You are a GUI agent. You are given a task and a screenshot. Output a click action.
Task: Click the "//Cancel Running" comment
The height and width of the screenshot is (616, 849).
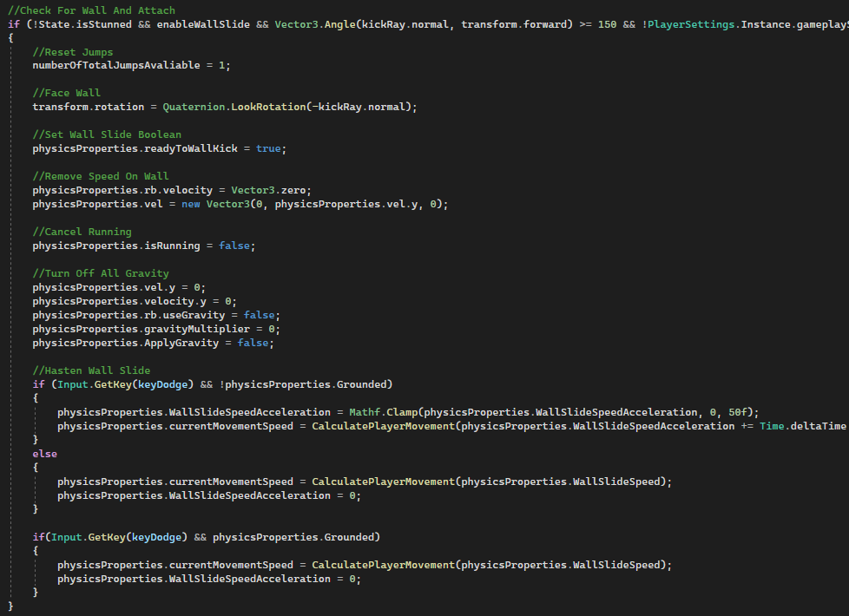pyautogui.click(x=82, y=232)
